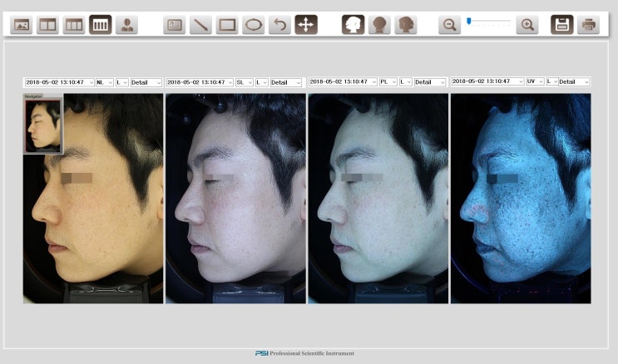Select the line drawing tool

pyautogui.click(x=200, y=25)
